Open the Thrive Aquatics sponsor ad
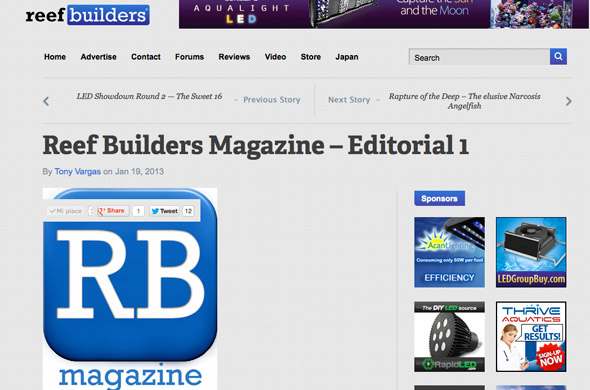The image size is (590, 390). [x=531, y=337]
